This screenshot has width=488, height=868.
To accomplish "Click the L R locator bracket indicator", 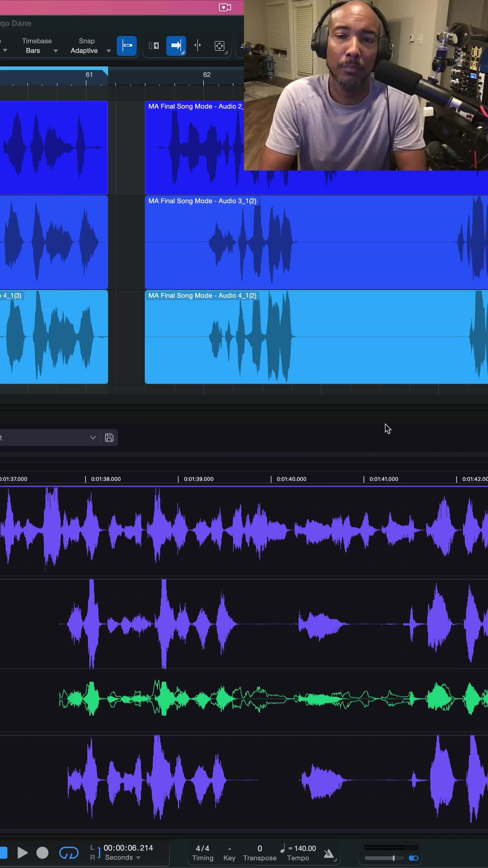I will [x=95, y=852].
